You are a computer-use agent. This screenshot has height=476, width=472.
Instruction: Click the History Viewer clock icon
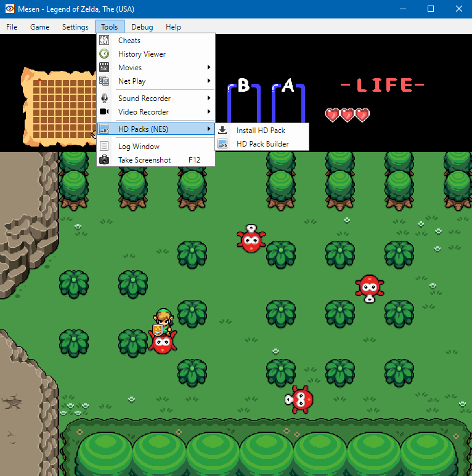[x=104, y=54]
